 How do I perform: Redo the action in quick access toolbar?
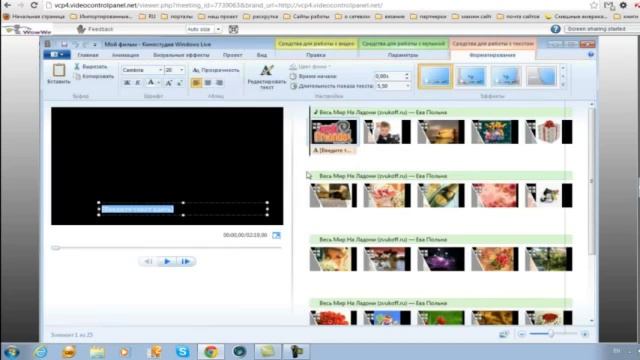coord(85,44)
